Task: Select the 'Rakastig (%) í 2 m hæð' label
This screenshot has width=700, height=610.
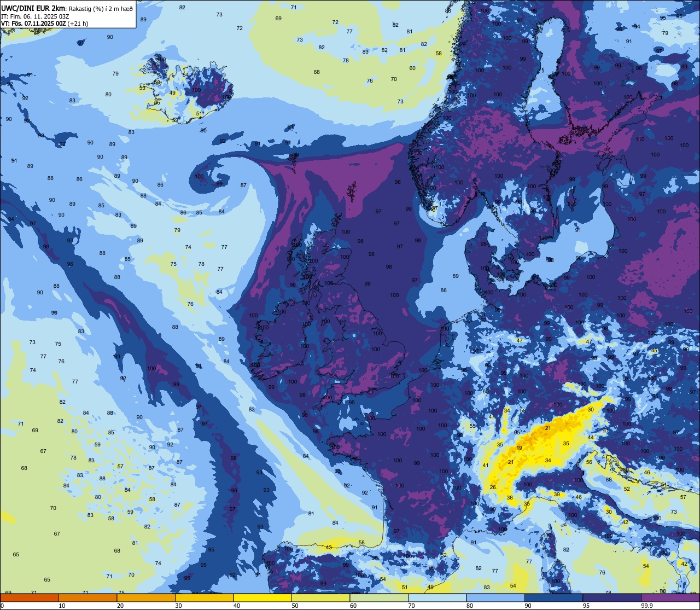Action: [101, 9]
